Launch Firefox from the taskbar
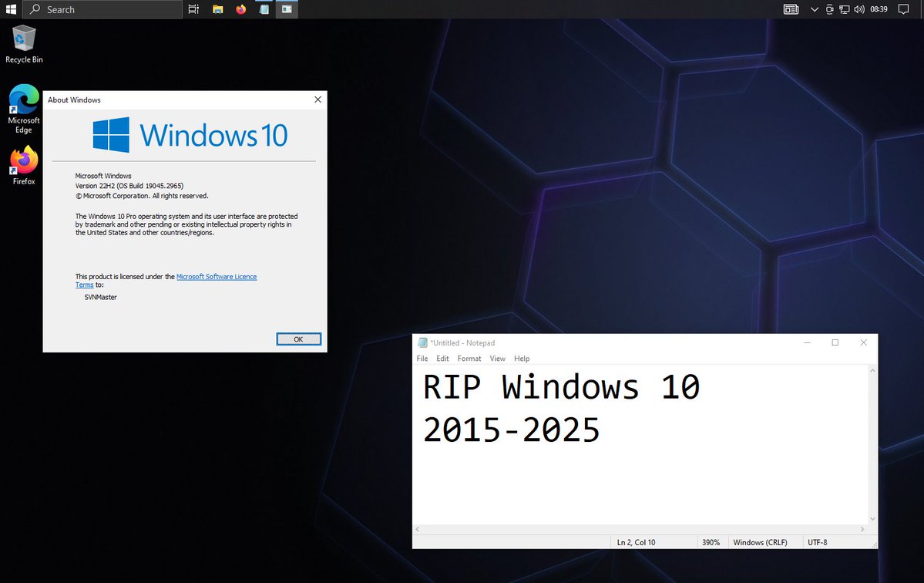This screenshot has width=924, height=583. [x=240, y=9]
